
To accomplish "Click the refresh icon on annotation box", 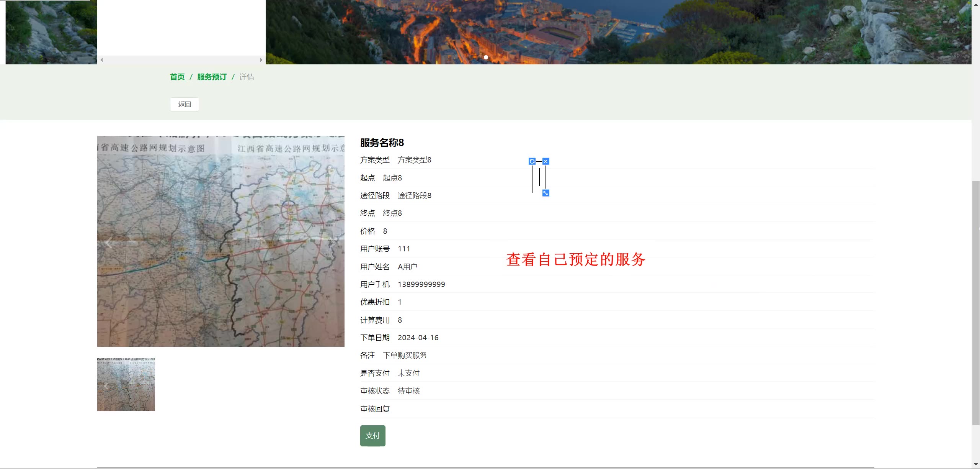I will (532, 161).
